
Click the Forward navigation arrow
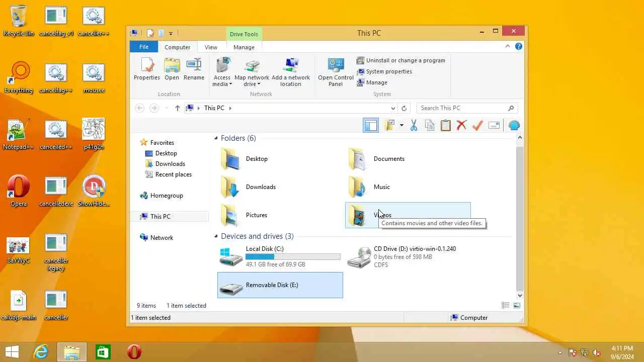(154, 108)
